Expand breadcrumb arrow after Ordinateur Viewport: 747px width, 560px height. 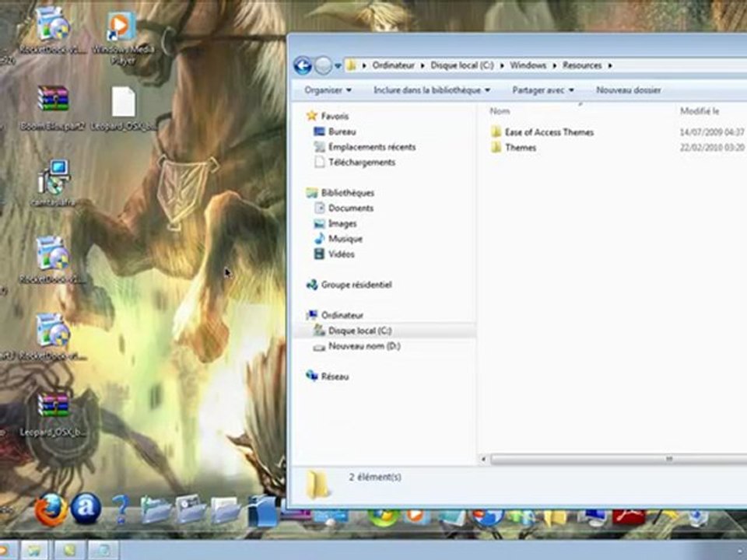point(422,65)
